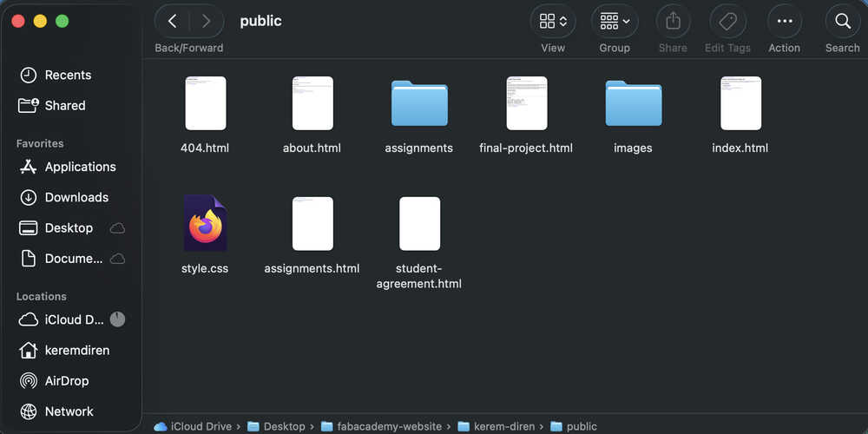Image resolution: width=868 pixels, height=434 pixels.
Task: Click the 404.html file name
Action: click(x=205, y=148)
